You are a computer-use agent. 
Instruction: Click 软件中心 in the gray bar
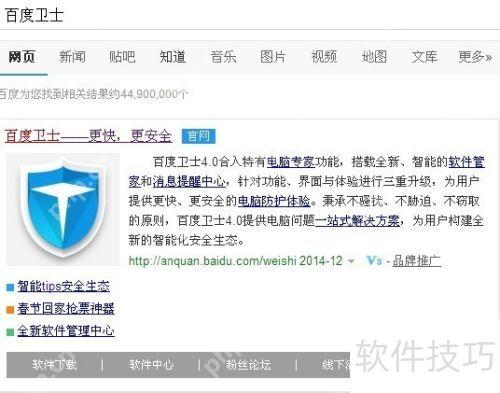pyautogui.click(x=152, y=365)
